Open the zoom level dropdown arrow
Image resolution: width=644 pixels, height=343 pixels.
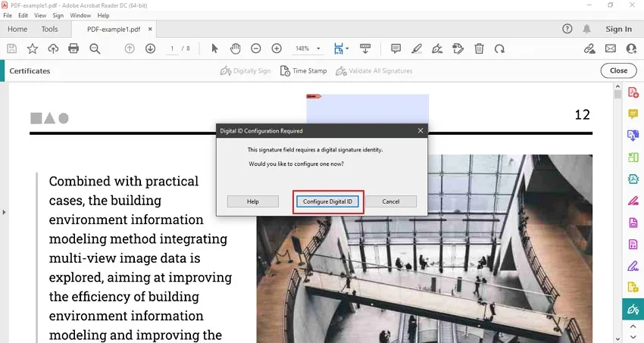pyautogui.click(x=318, y=48)
